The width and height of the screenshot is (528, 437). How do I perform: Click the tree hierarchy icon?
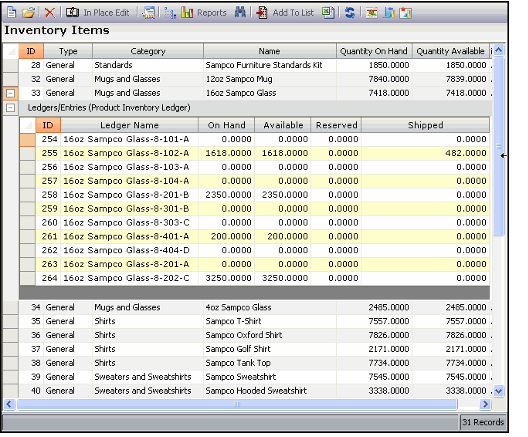point(170,13)
